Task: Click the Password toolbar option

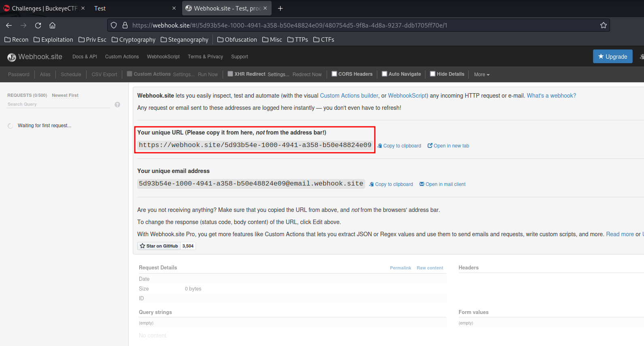Action: [x=19, y=75]
